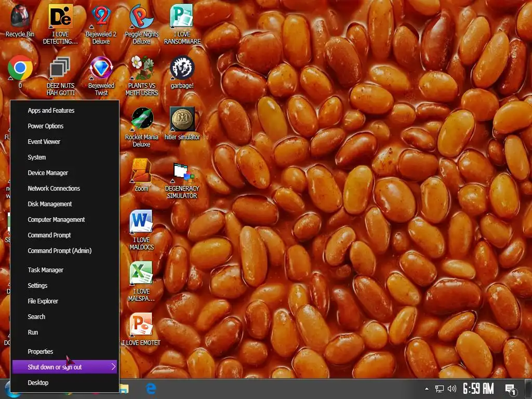Select Power Options in the menu
This screenshot has height=399, width=532.
(x=65, y=126)
